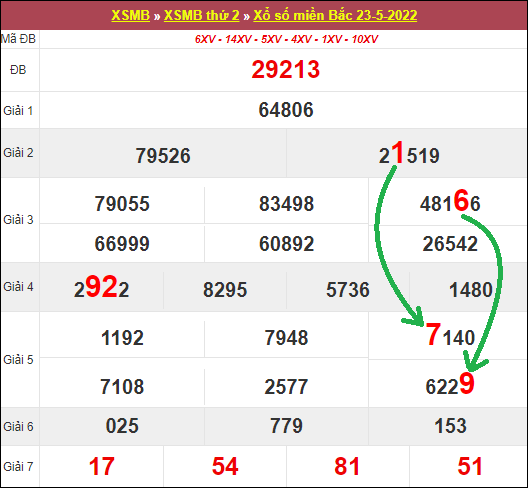Screen dimensions: 528x488
Task: Select Giải 6 number 153
Action: click(x=450, y=426)
